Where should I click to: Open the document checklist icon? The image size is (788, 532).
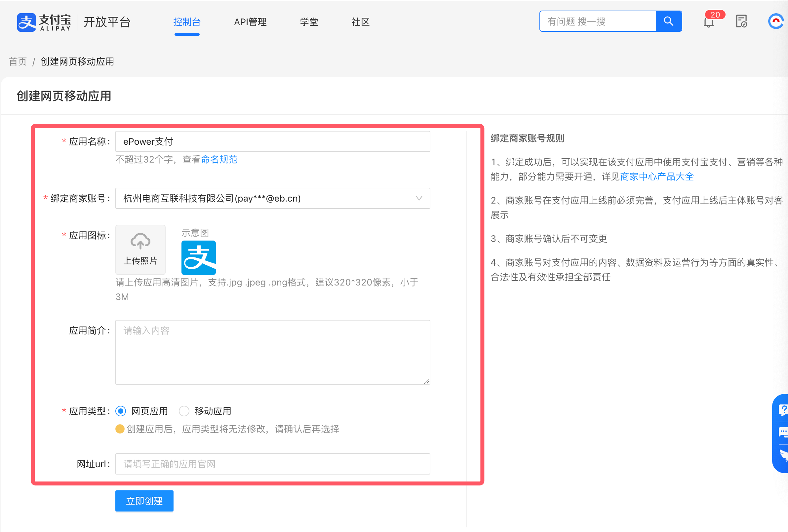click(x=741, y=21)
